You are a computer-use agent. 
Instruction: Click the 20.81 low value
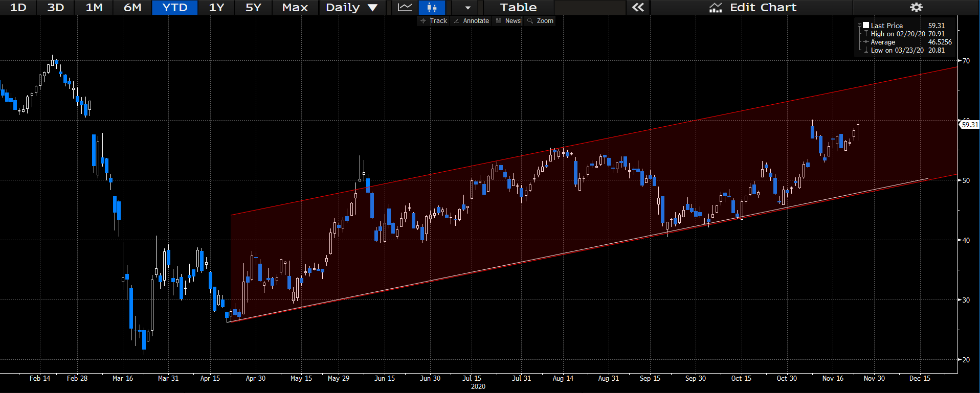(937, 50)
